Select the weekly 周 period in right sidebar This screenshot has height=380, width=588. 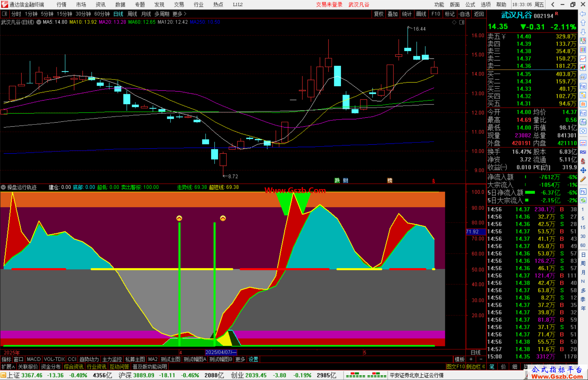pos(583,263)
